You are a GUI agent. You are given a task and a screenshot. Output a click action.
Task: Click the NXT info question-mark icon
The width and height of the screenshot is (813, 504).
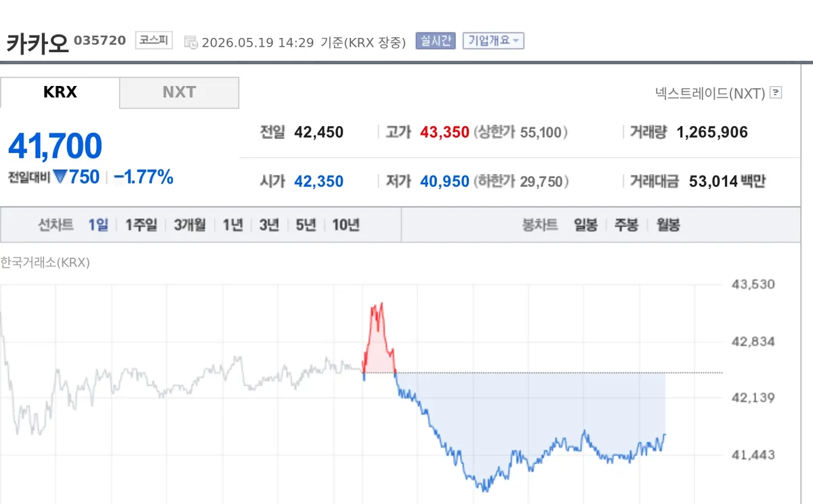click(x=776, y=93)
